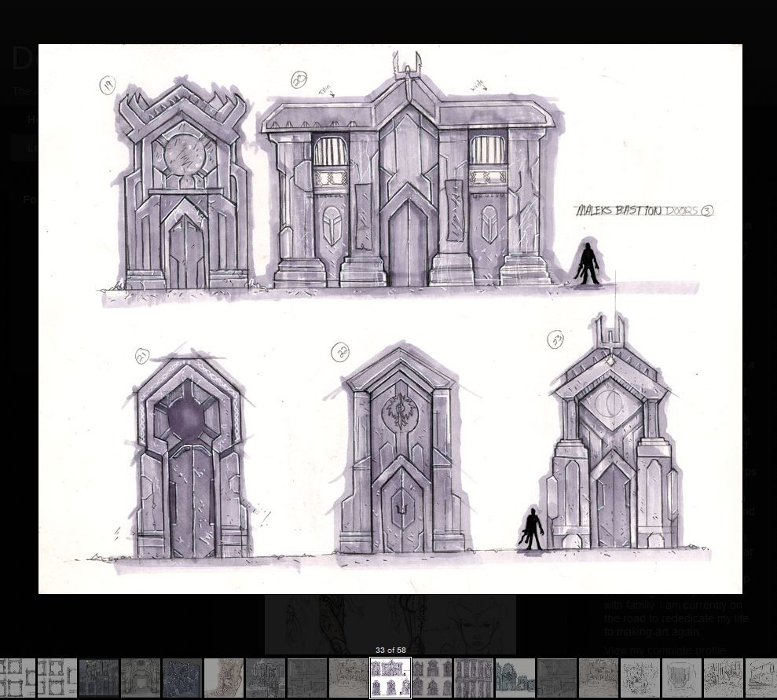Open light gray shield-shaped sketch thumbnail
The width and height of the screenshot is (777, 700).
click(x=682, y=678)
